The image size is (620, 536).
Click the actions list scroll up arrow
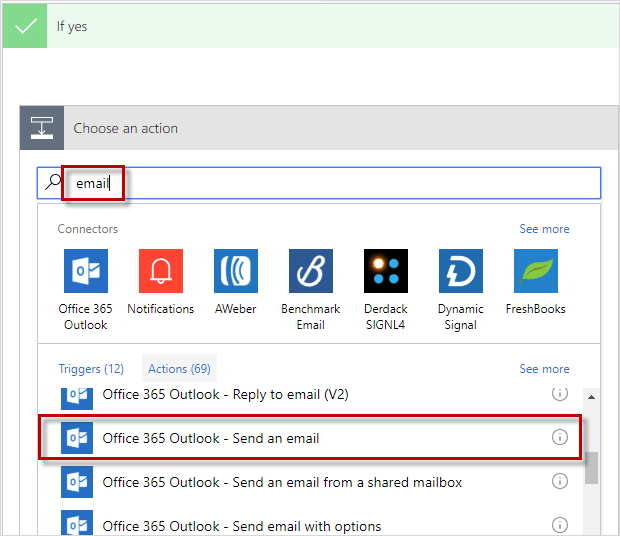592,397
